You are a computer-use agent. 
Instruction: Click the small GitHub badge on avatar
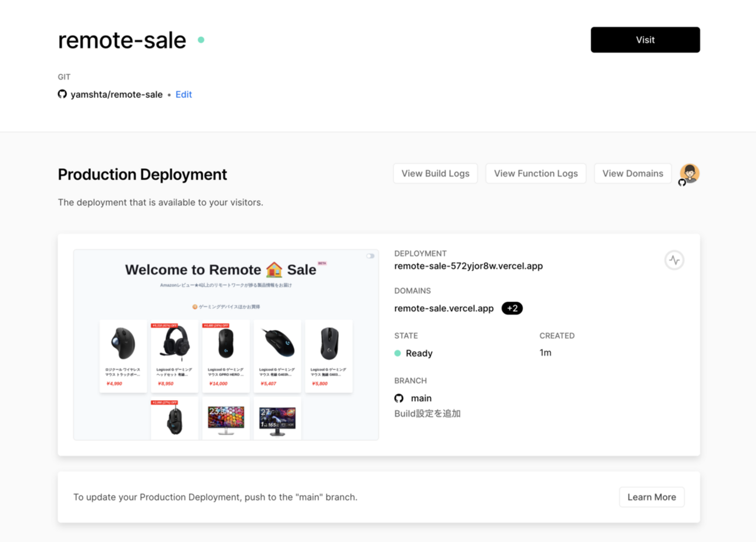(682, 183)
